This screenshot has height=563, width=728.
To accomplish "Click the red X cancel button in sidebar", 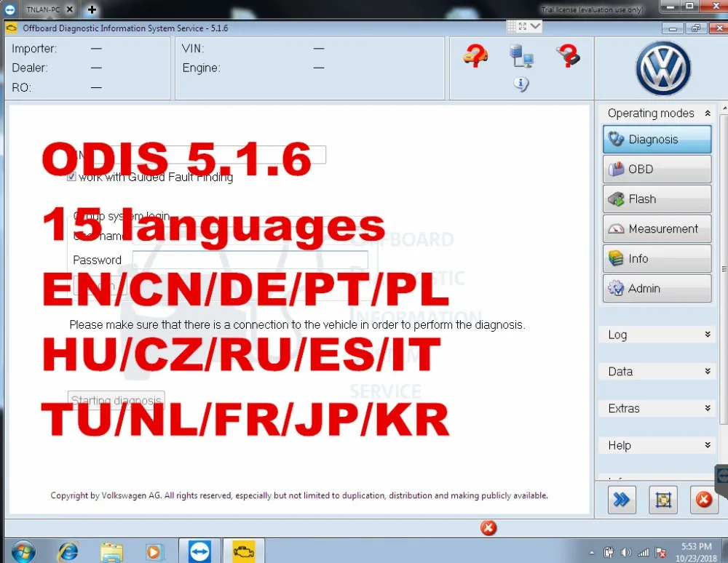I will (703, 500).
